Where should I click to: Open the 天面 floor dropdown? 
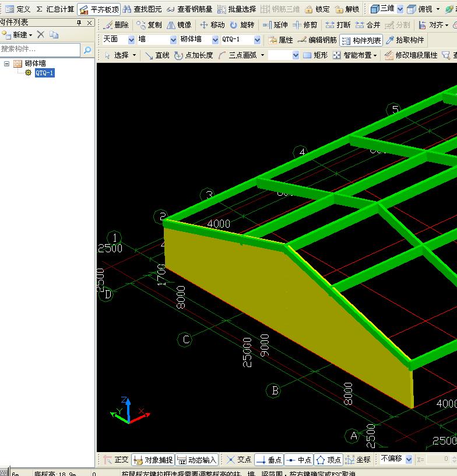[x=131, y=40]
